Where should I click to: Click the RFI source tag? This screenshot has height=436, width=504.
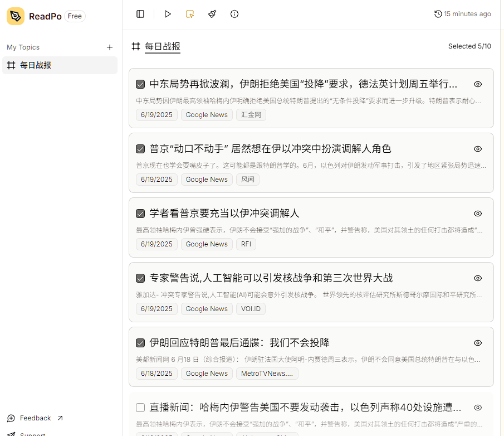click(x=246, y=244)
